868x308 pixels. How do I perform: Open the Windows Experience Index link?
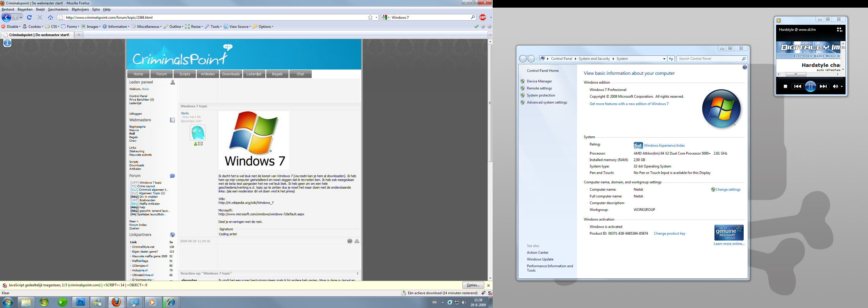[x=664, y=145]
